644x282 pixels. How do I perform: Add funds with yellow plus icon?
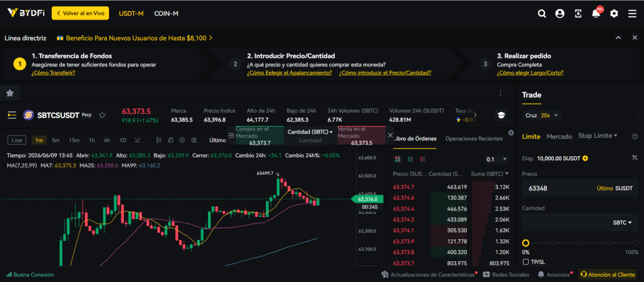[585, 158]
